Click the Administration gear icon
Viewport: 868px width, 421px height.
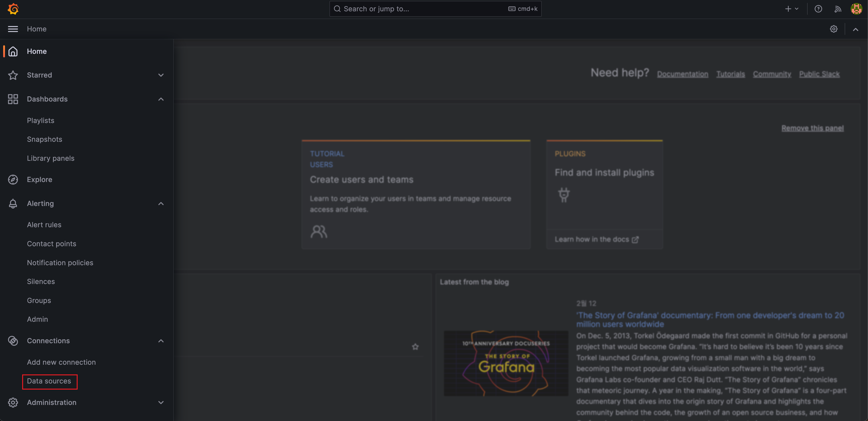pos(13,402)
